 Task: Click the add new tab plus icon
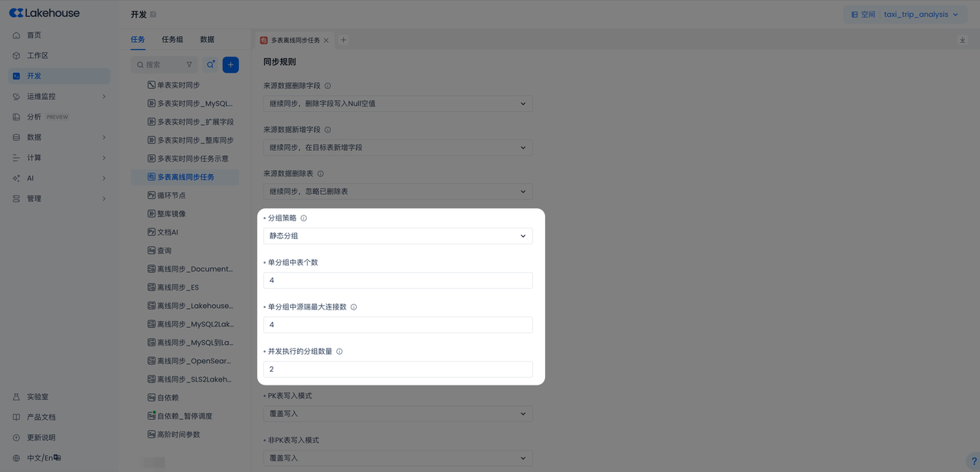(343, 41)
